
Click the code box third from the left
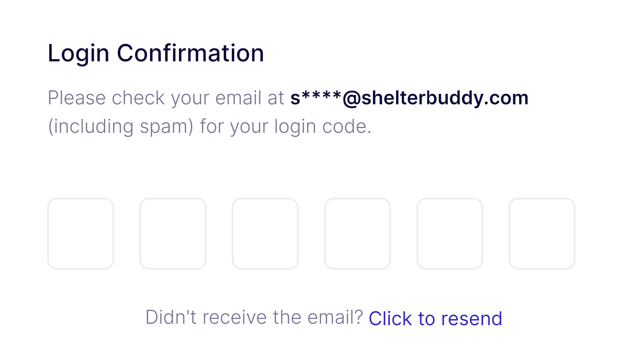[x=265, y=234]
